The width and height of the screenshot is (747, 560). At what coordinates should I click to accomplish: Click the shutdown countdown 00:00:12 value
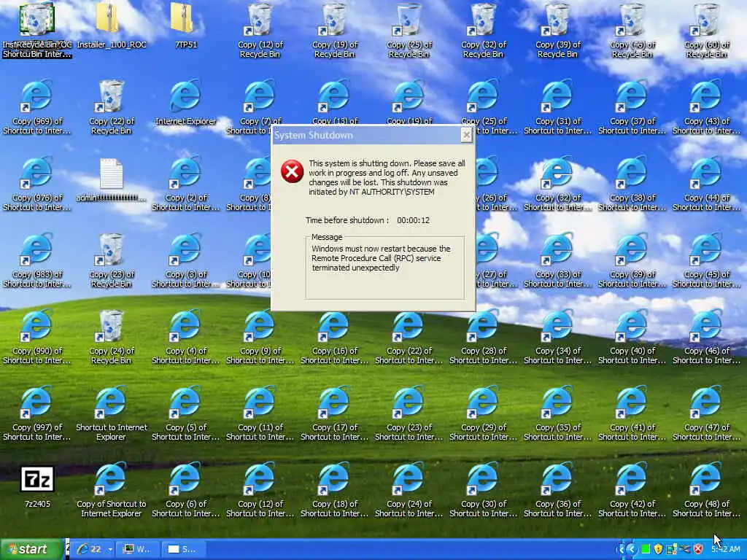[x=413, y=220]
